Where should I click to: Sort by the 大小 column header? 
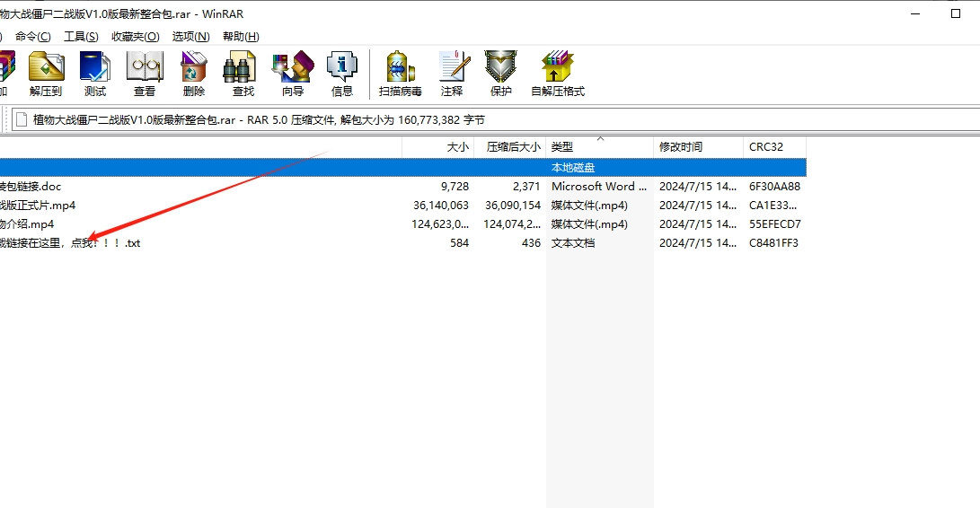point(438,147)
